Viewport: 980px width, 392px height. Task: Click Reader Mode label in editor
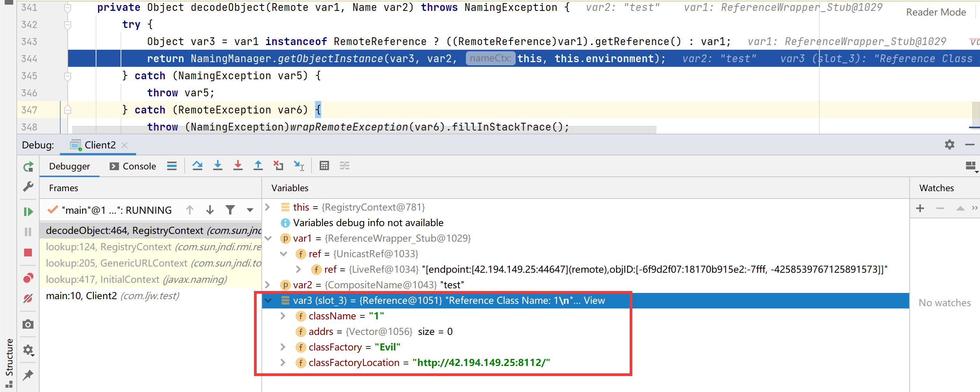pos(936,12)
